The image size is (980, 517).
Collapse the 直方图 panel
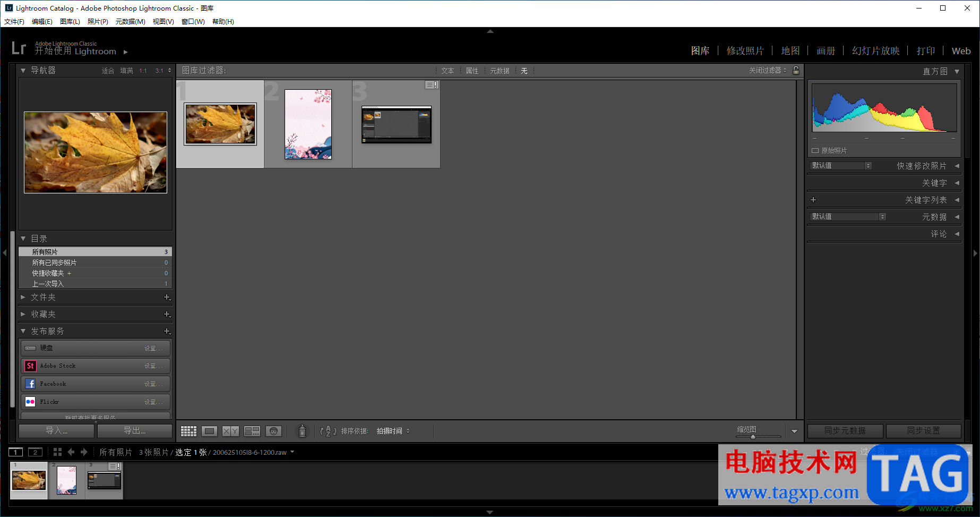[957, 71]
